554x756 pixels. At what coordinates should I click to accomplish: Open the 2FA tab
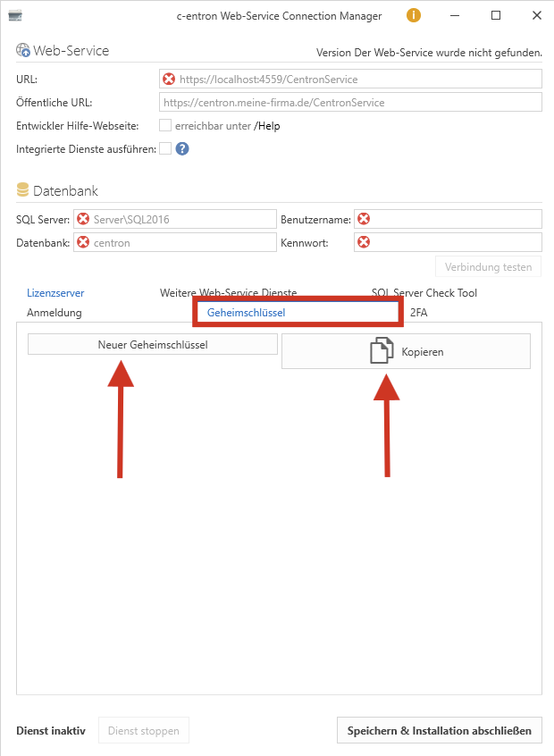coord(419,313)
